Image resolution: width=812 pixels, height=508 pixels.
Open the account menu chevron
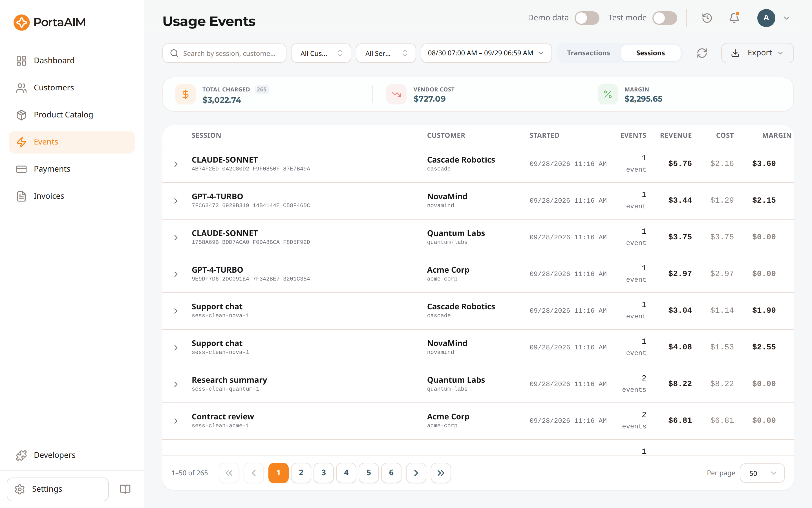[787, 18]
